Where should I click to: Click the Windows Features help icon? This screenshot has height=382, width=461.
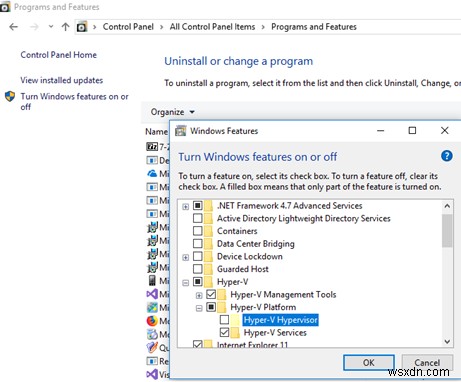click(447, 156)
